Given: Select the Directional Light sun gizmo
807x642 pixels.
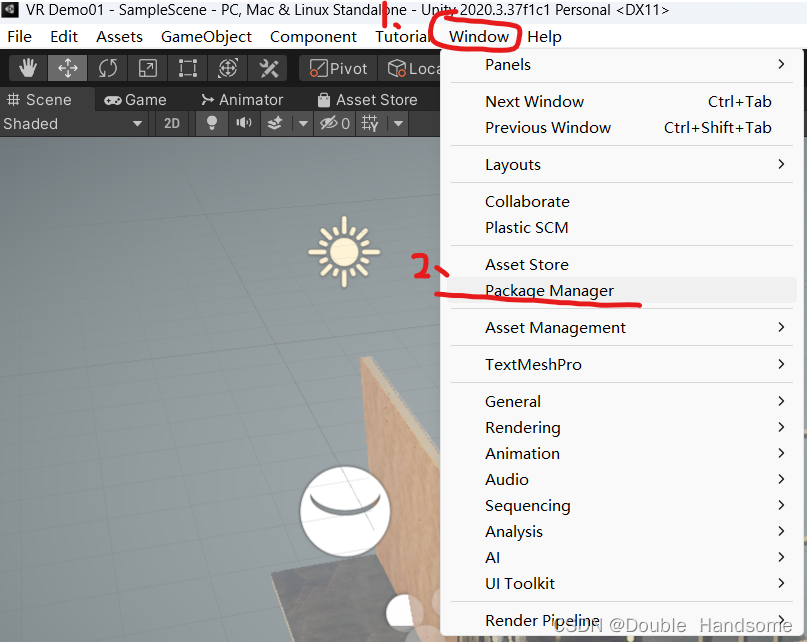Looking at the screenshot, I should click(344, 252).
